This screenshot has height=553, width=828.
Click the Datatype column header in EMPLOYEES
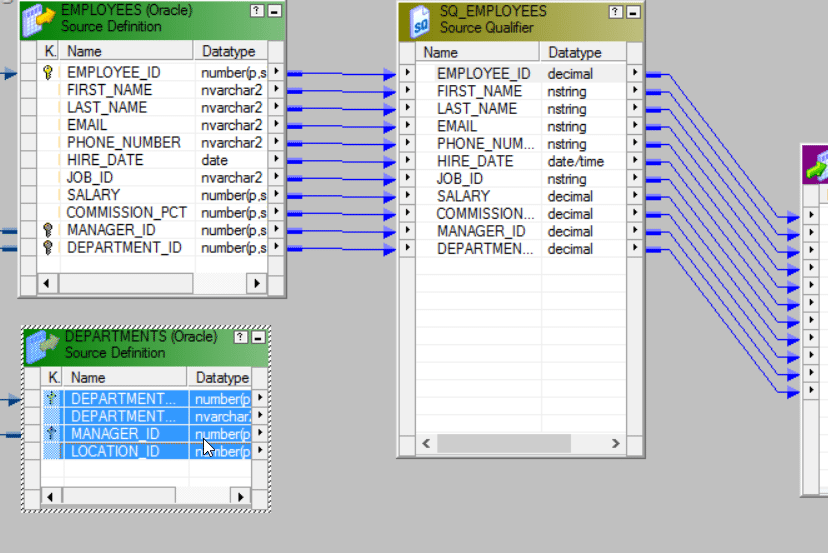(x=231, y=51)
